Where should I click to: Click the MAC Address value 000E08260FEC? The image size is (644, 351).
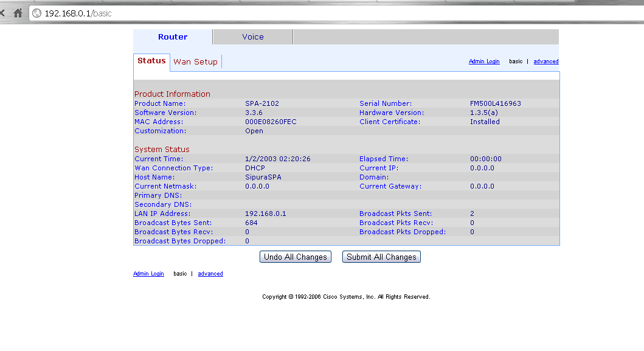click(271, 122)
